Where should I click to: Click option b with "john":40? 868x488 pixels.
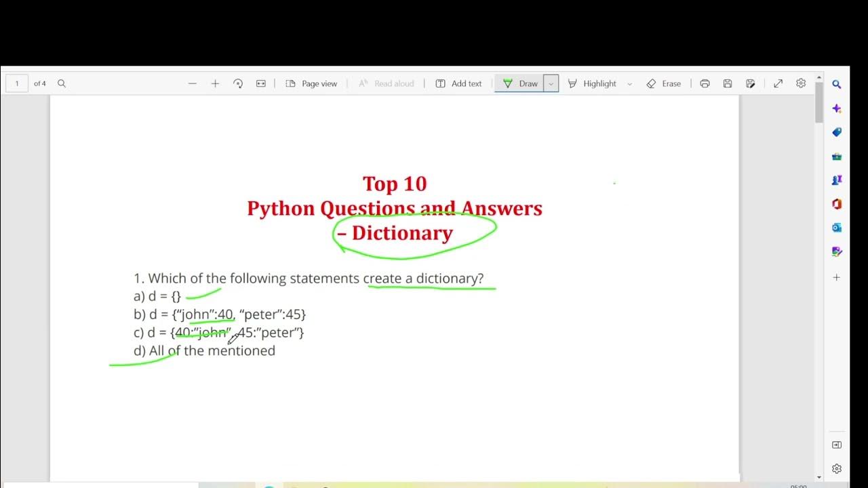point(220,314)
